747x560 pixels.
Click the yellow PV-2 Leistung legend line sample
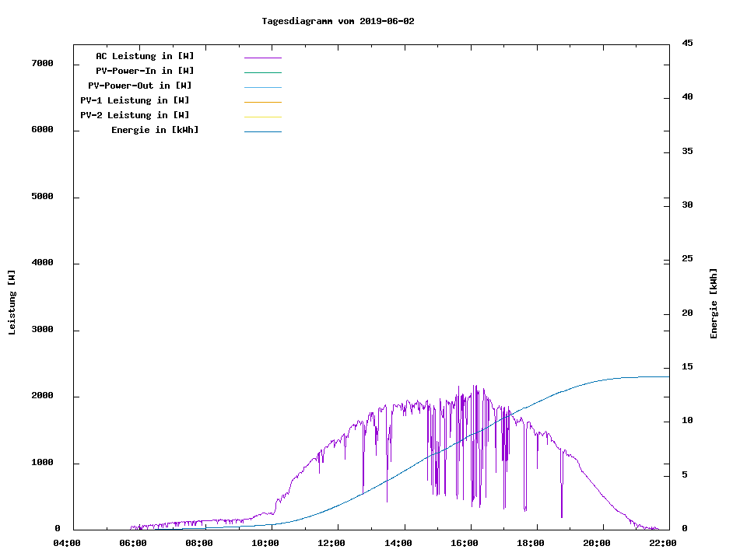pyautogui.click(x=262, y=117)
